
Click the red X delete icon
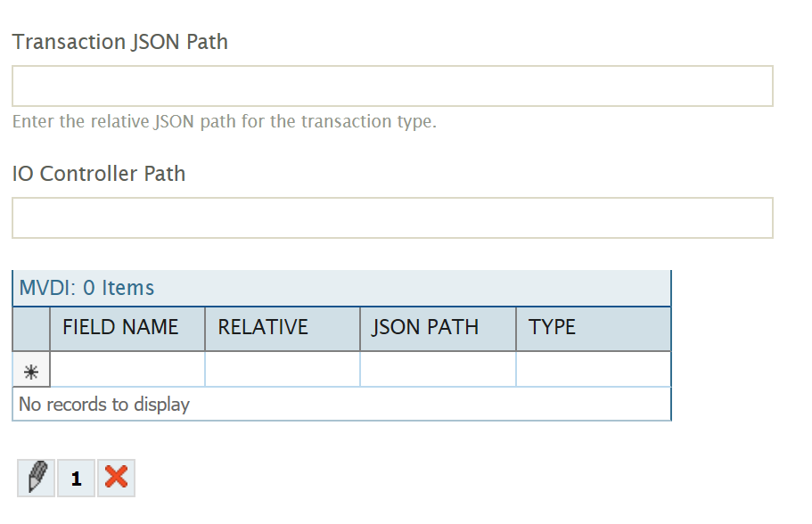pyautogui.click(x=116, y=479)
